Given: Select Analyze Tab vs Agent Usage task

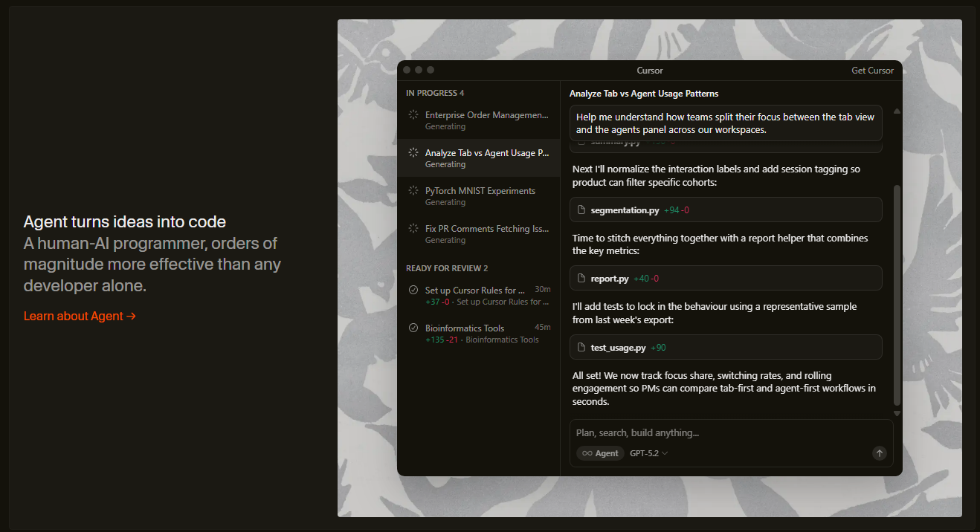Looking at the screenshot, I should [478, 158].
